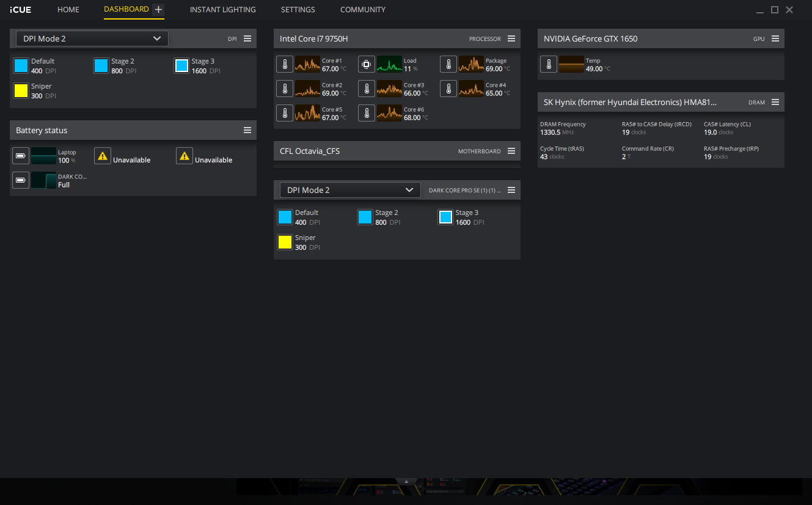The width and height of the screenshot is (812, 505).
Task: Open the DARK CORE PRO SE widget menu
Action: click(x=511, y=190)
